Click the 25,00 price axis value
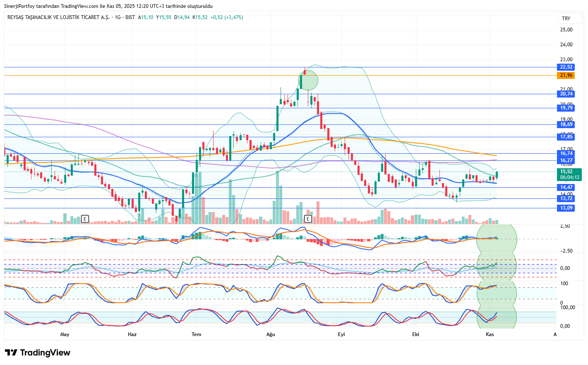Image resolution: width=588 pixels, height=365 pixels. pos(566,30)
